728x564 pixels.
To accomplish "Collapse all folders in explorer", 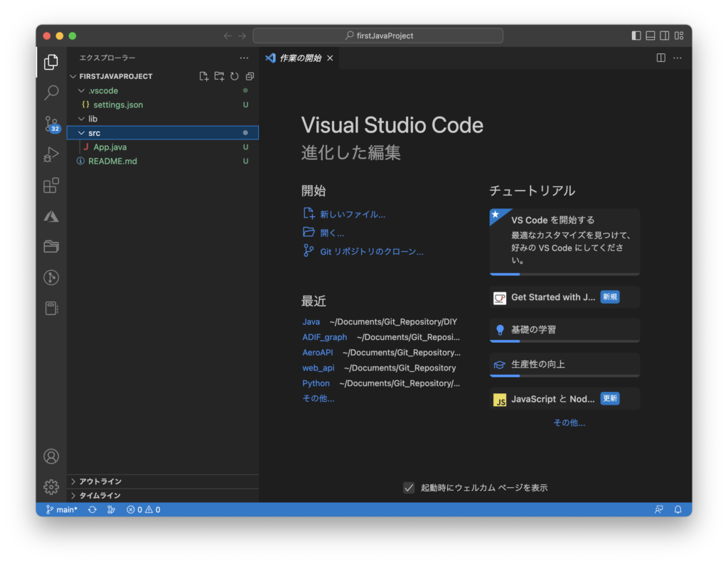I will pos(250,76).
